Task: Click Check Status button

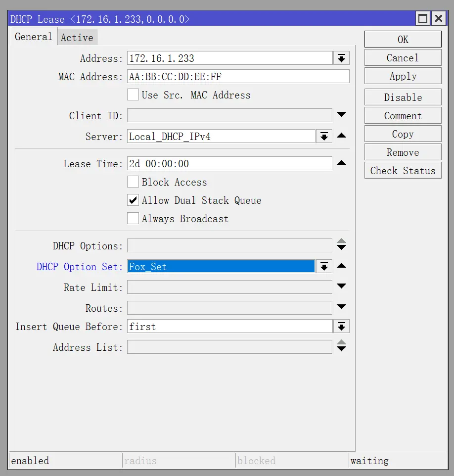Action: pyautogui.click(x=403, y=170)
